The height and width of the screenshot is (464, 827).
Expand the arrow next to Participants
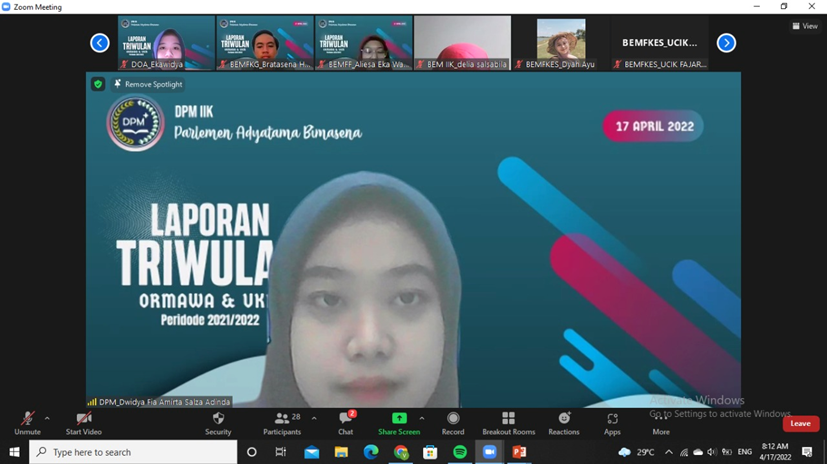(314, 419)
